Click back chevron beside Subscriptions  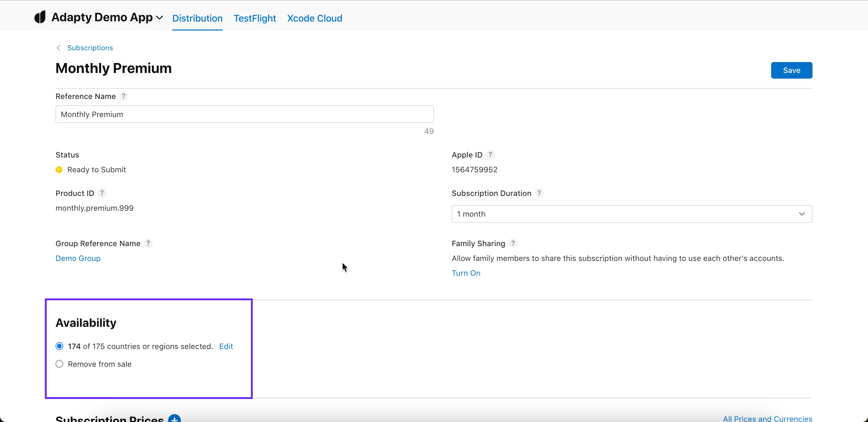[59, 48]
